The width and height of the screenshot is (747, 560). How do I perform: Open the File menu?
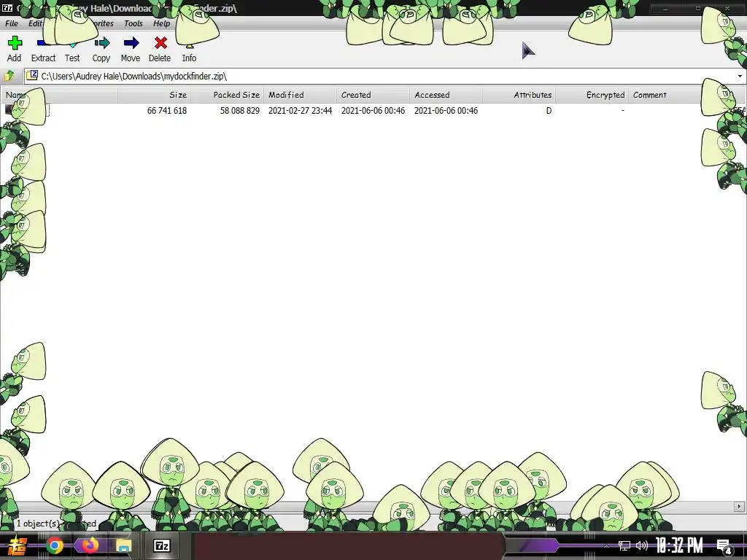12,23
